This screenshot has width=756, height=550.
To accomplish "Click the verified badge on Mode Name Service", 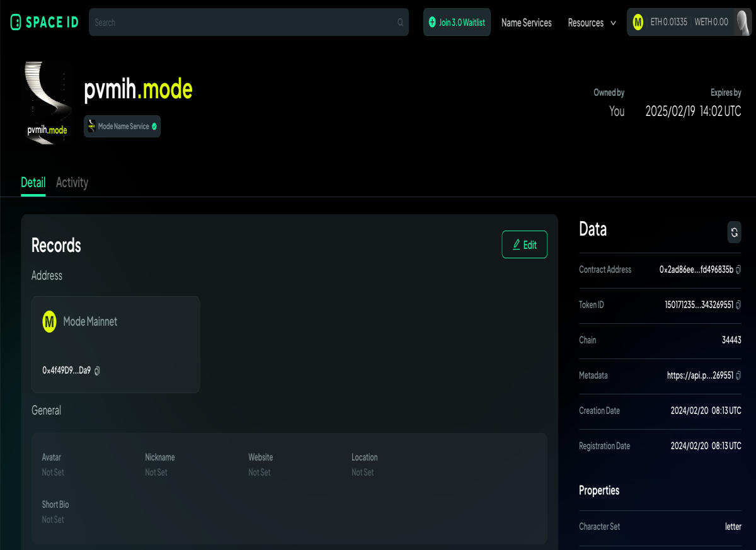I will point(154,127).
